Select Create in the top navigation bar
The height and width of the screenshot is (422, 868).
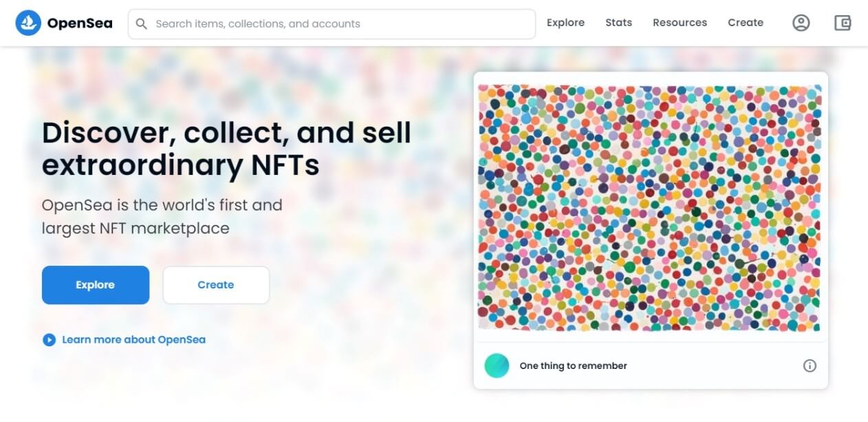[746, 23]
